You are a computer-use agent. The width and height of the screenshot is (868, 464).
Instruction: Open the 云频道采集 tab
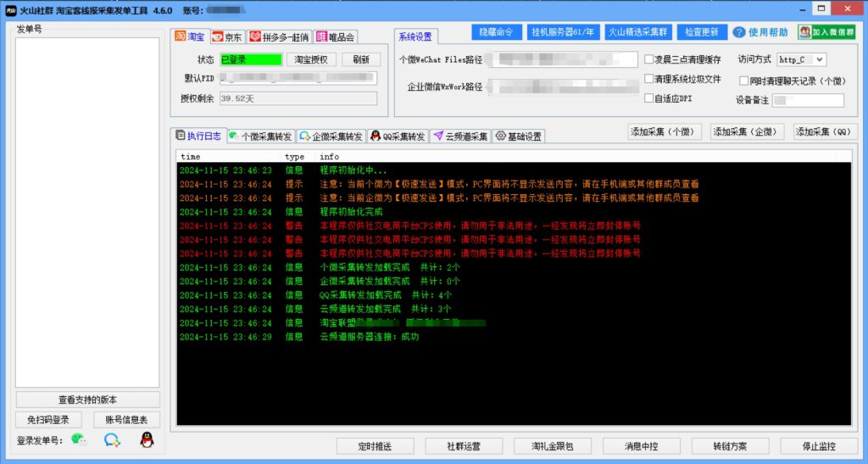[460, 137]
